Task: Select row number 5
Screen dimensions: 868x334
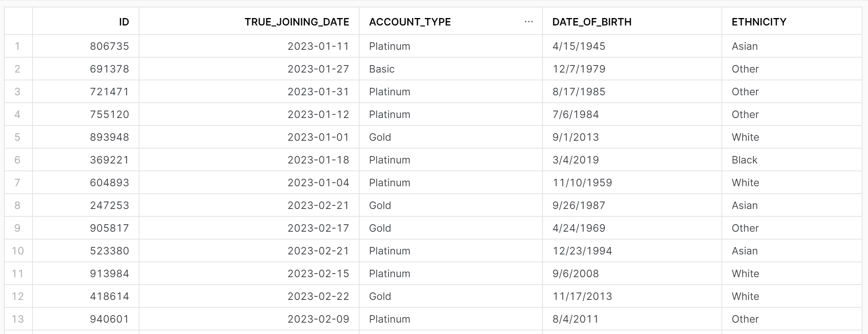Action: pyautogui.click(x=18, y=137)
